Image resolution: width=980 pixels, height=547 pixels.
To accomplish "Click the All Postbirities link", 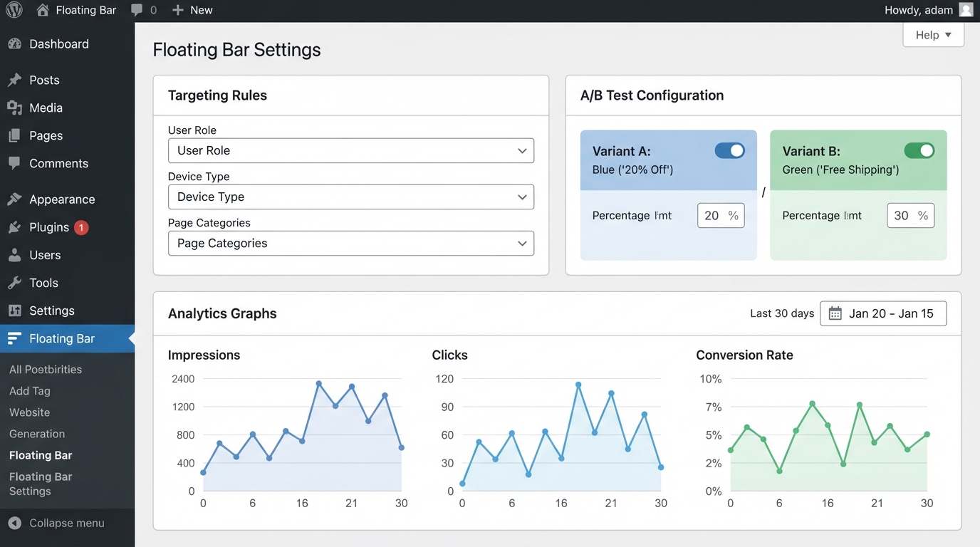I will [x=45, y=369].
